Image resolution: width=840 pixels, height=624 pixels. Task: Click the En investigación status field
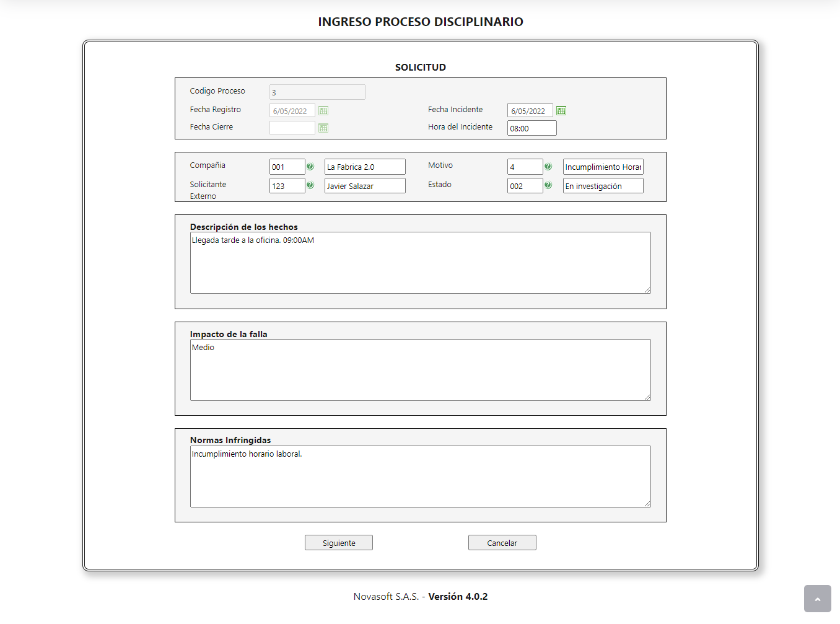coord(603,186)
